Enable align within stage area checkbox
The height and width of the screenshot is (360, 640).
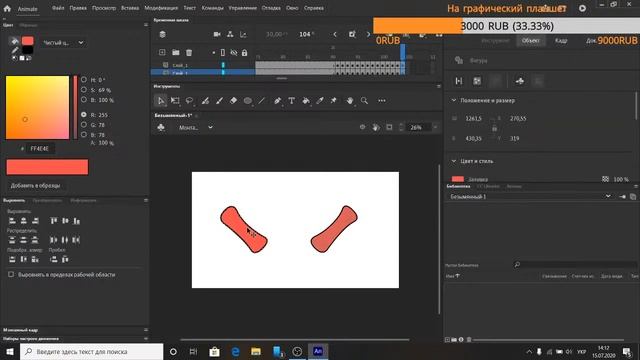(x=11, y=274)
